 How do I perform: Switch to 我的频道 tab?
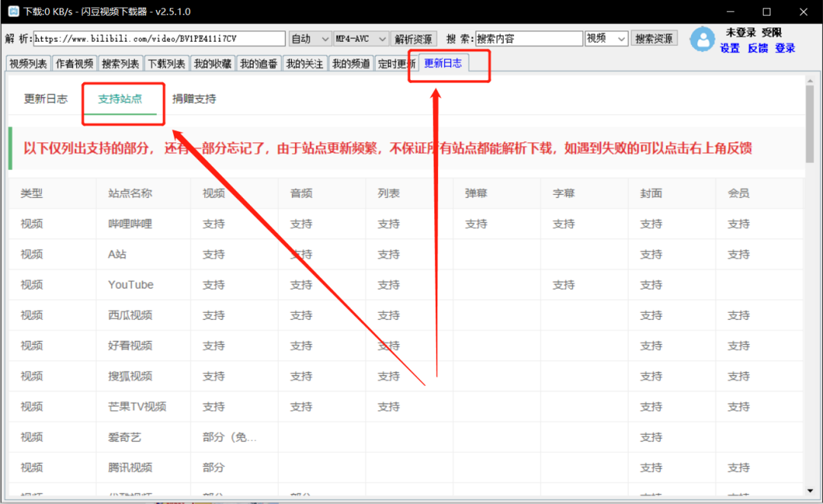click(x=351, y=63)
